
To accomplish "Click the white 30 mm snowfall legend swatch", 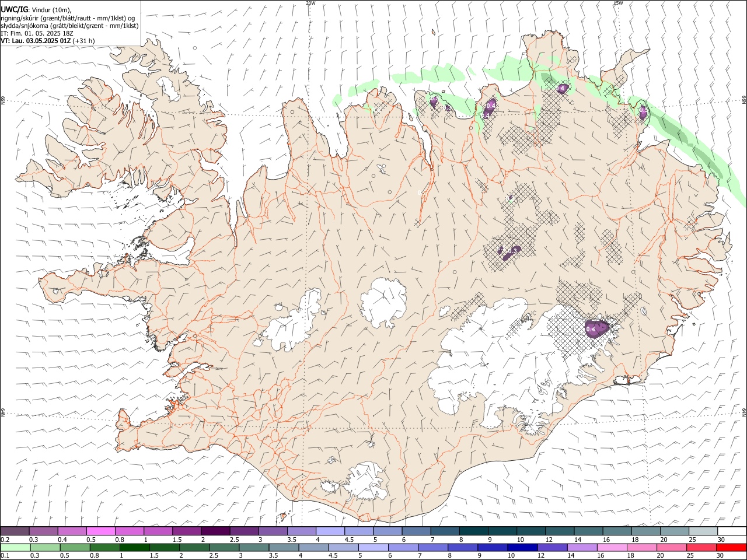I will pyautogui.click(x=732, y=531).
